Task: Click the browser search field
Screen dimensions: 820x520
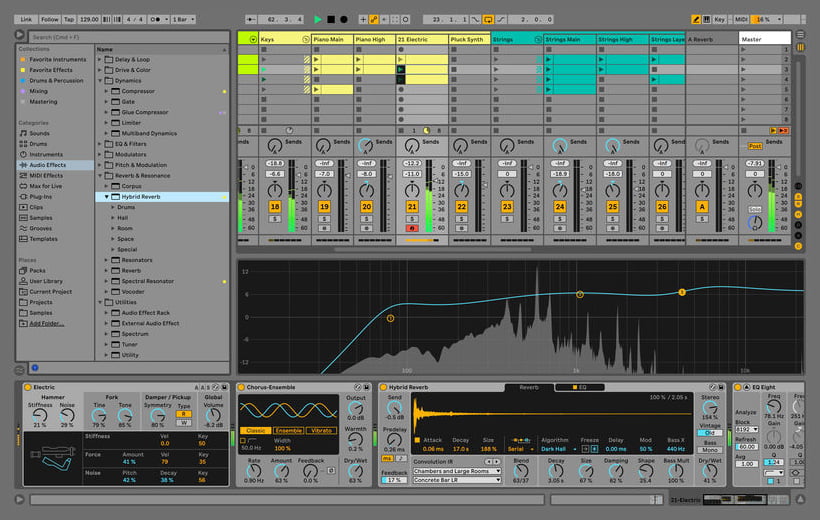Action: (x=129, y=37)
